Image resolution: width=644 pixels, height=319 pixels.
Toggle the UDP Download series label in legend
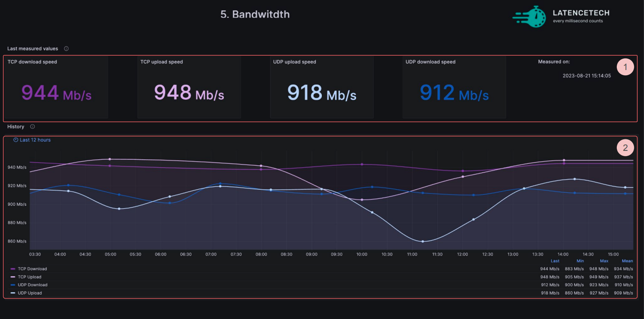pos(33,285)
